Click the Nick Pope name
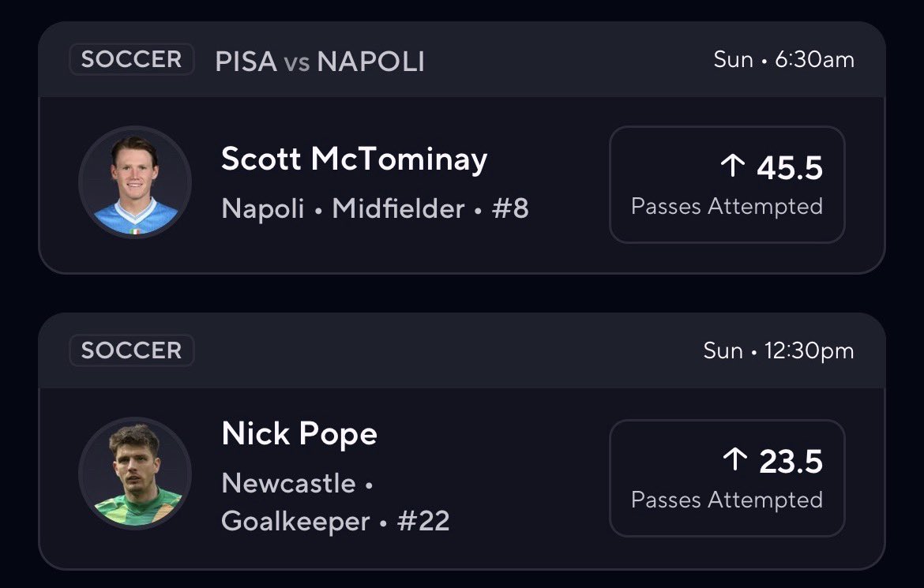924x588 pixels. point(299,434)
